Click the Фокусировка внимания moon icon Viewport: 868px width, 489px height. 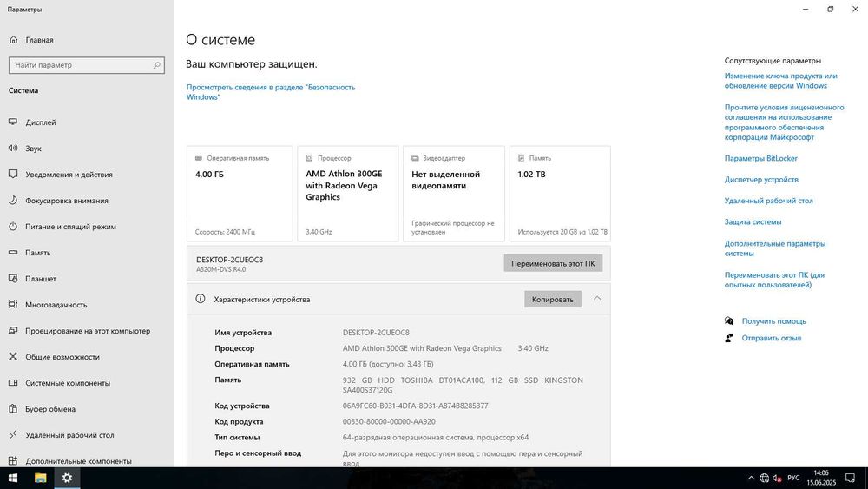click(13, 200)
